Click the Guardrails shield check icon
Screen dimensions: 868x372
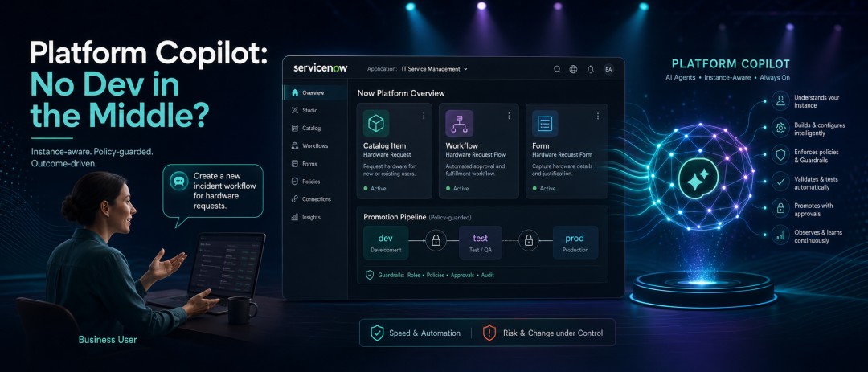pyautogui.click(x=370, y=275)
